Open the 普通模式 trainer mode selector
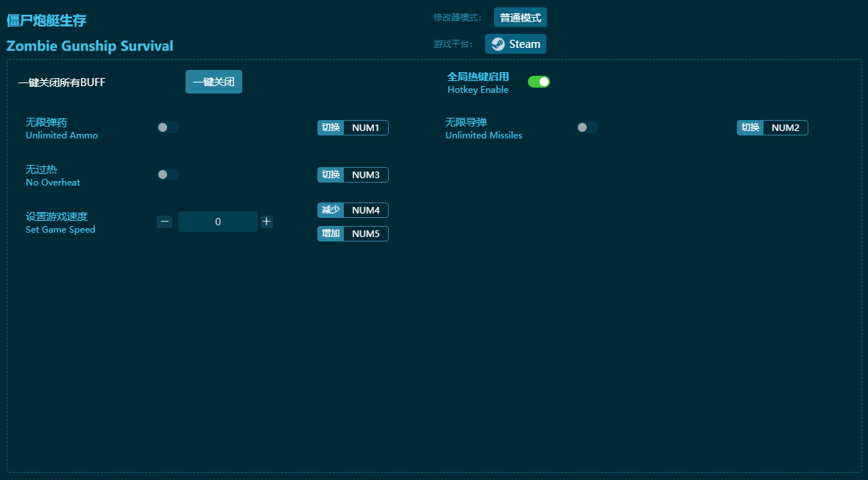Image resolution: width=868 pixels, height=480 pixels. pos(520,18)
